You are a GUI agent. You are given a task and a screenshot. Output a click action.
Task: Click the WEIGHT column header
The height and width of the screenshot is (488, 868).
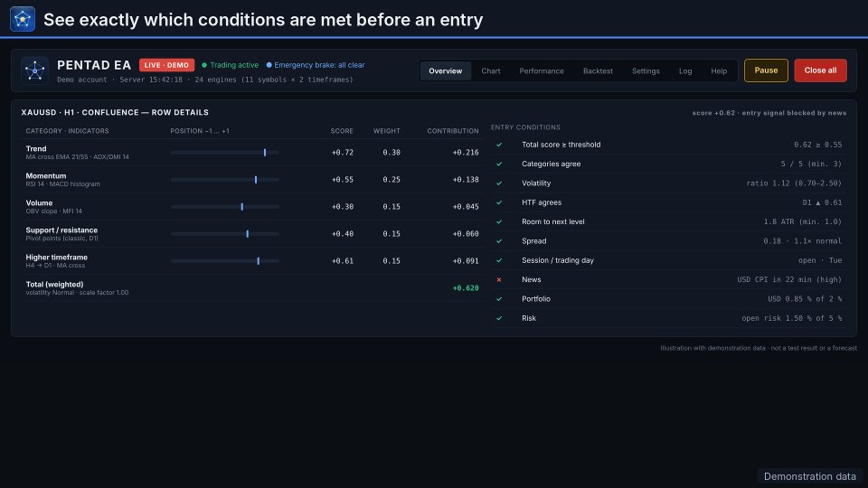pyautogui.click(x=386, y=131)
